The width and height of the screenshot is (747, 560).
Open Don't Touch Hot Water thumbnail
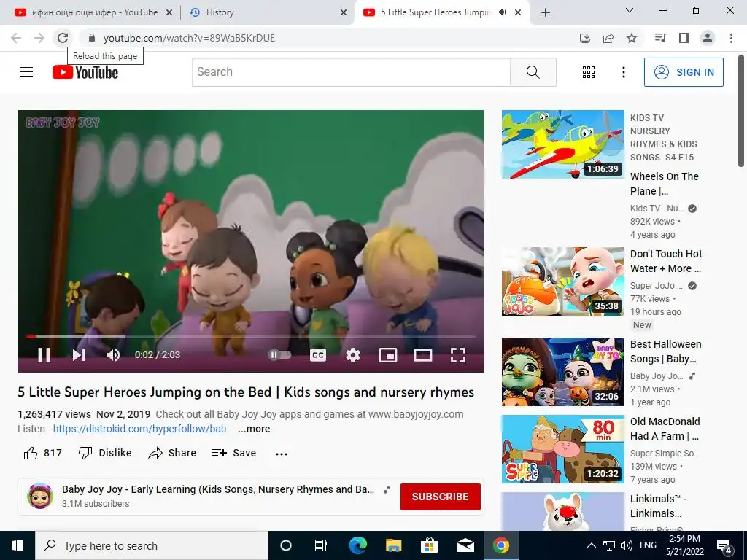pos(562,281)
